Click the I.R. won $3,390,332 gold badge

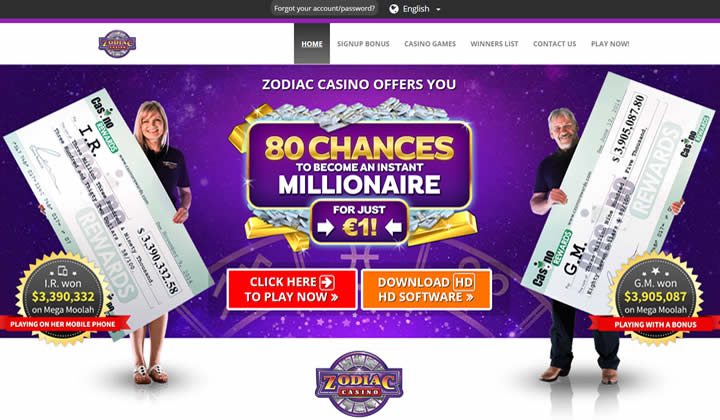pyautogui.click(x=63, y=298)
